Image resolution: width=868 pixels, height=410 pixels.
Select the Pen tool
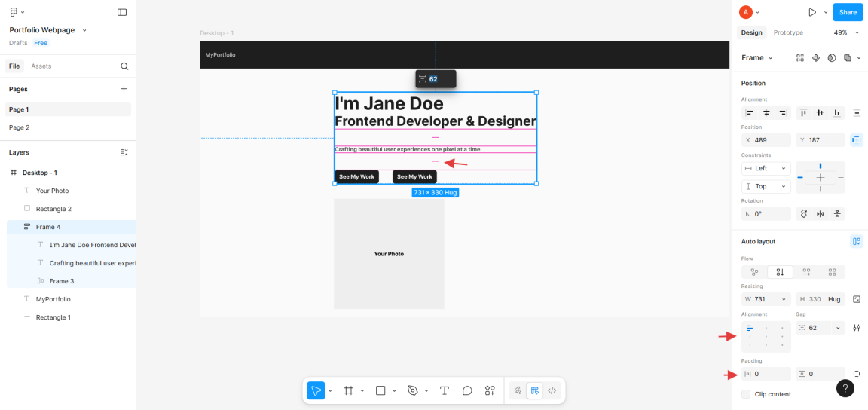tap(412, 390)
